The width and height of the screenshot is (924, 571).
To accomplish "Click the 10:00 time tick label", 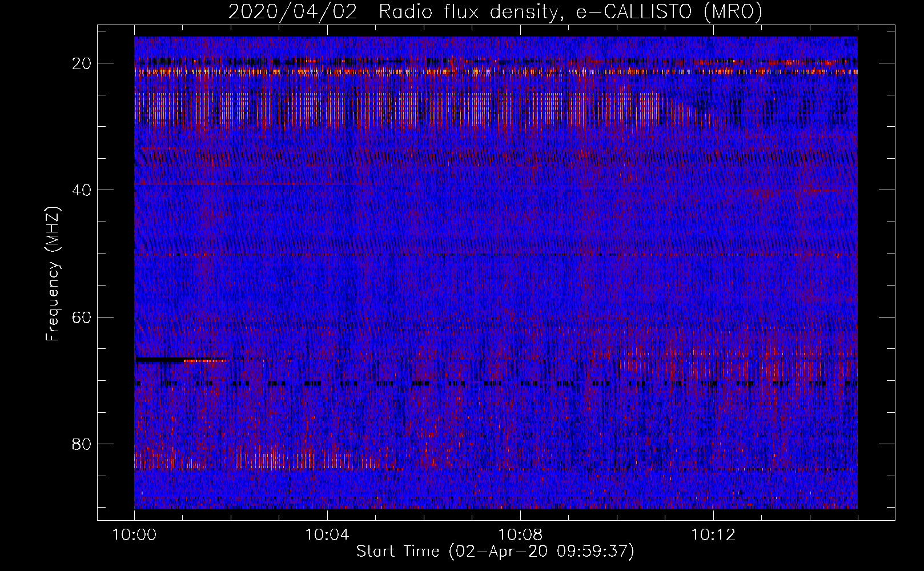I will click(134, 535).
